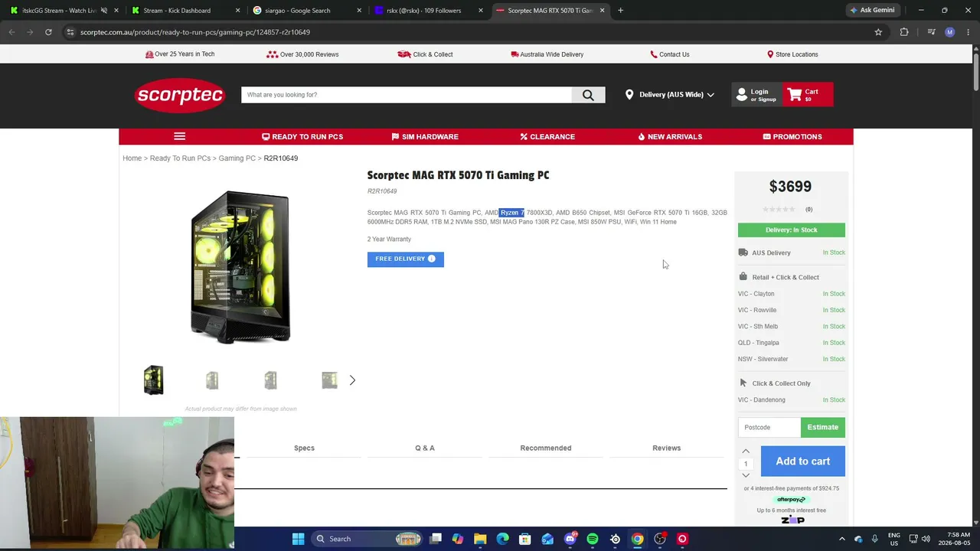The image size is (980, 551).
Task: Close the Scorptec MAG RTX 5070 tab
Action: [602, 11]
